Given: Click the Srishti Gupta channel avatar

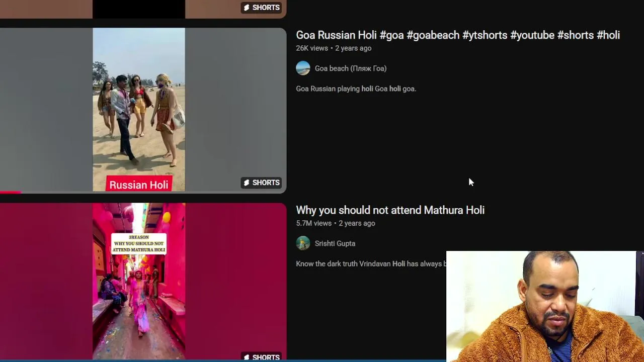Looking at the screenshot, I should [x=303, y=243].
